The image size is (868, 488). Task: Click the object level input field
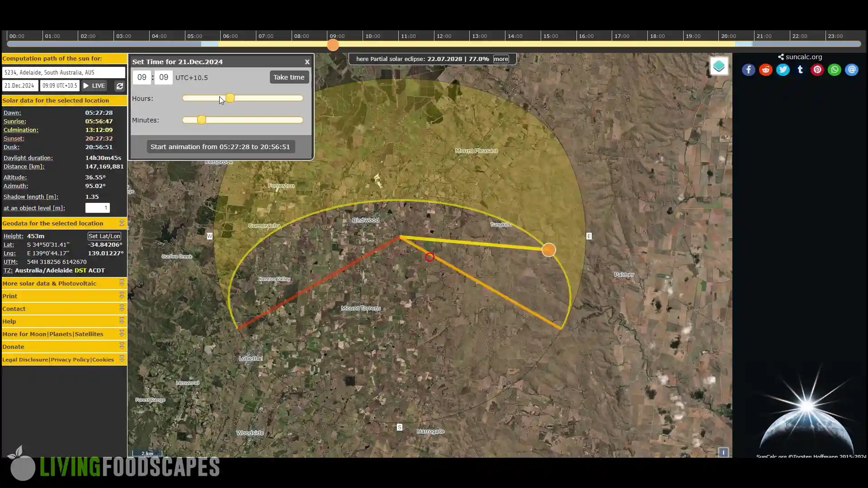[x=98, y=208]
